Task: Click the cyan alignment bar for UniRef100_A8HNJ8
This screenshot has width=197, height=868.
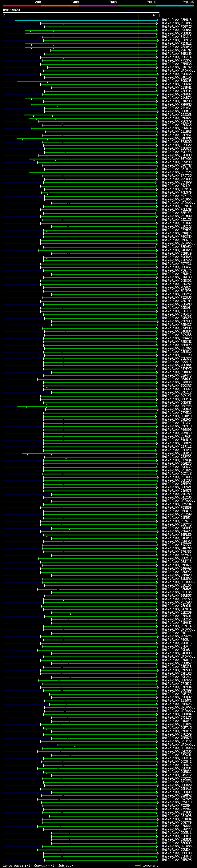Action: click(x=86, y=20)
